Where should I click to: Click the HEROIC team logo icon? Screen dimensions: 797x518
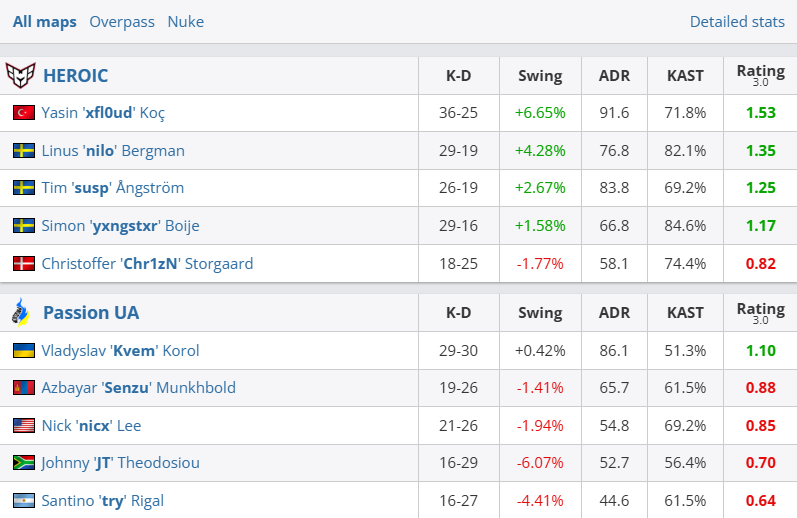(20, 75)
